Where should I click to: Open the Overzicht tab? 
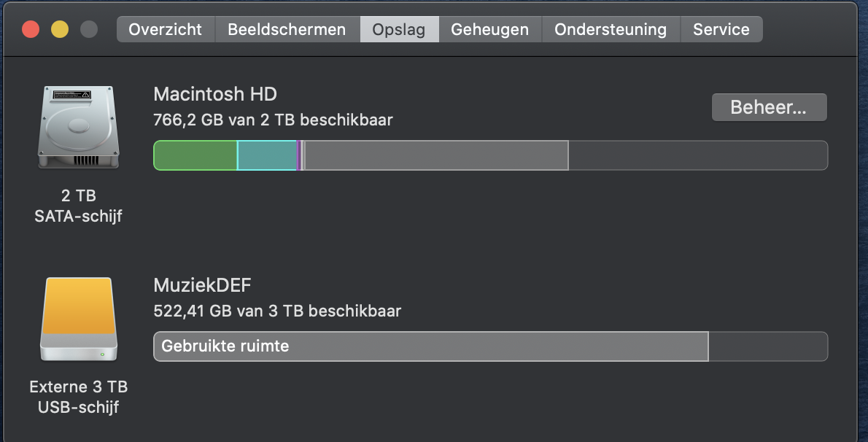click(x=165, y=30)
